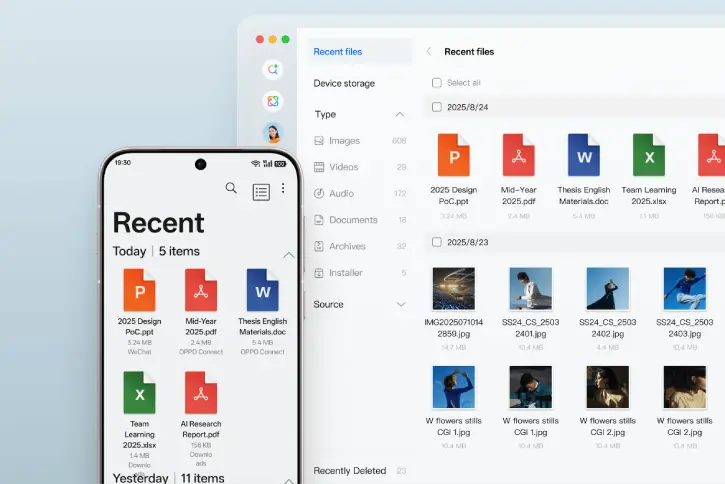725x484 pixels.
Task: Click the 'Today' label on the phone
Action: (129, 251)
